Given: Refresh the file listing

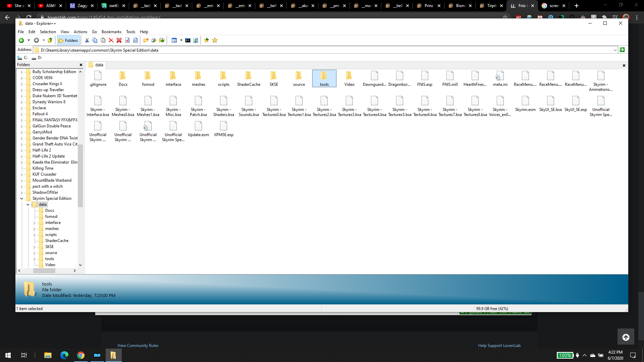Looking at the screenshot, I should coord(196,41).
